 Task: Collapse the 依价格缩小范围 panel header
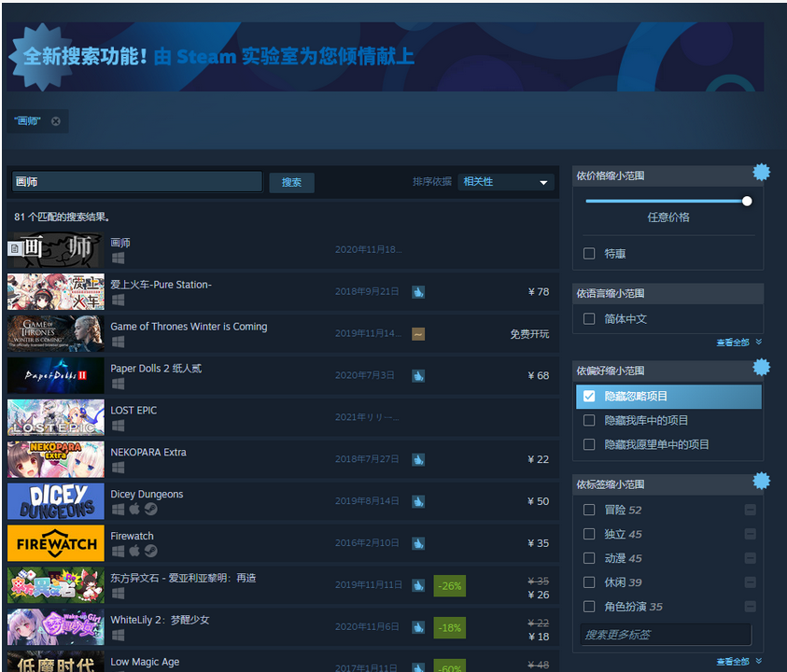coord(668,176)
